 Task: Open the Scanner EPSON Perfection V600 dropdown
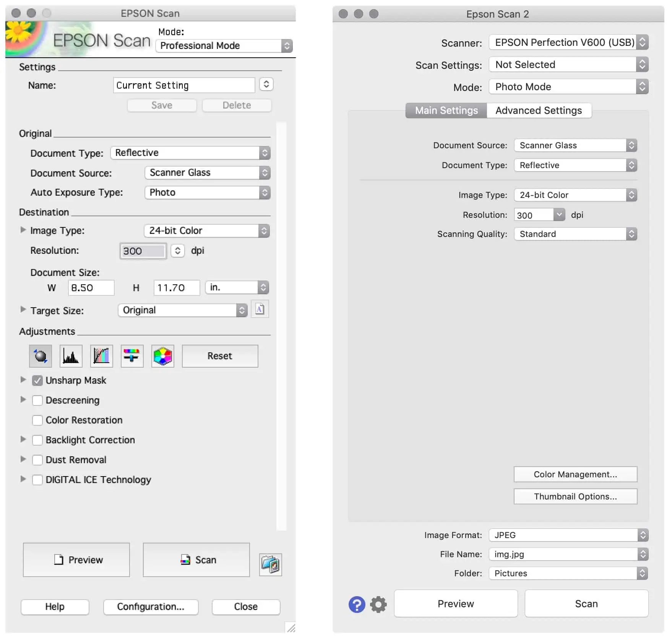pos(569,42)
